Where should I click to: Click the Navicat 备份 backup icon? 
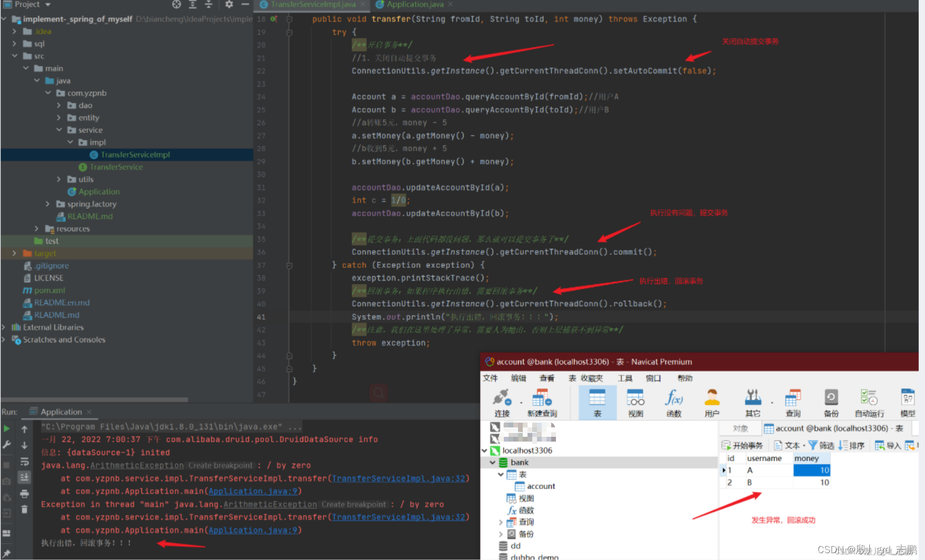[x=831, y=403]
